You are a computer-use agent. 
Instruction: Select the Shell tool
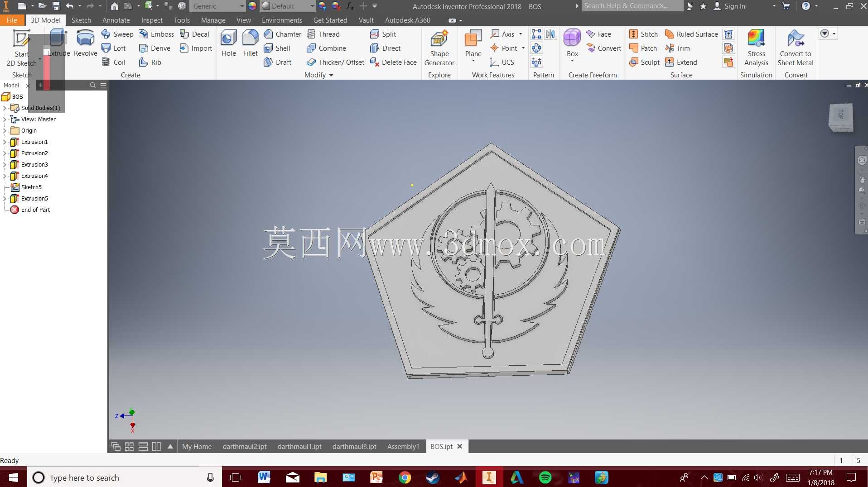[277, 48]
